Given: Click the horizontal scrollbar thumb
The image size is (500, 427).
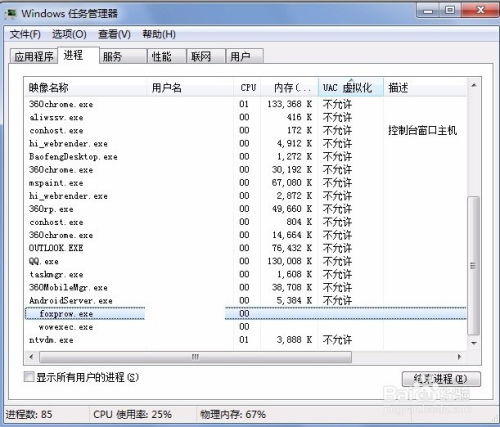Looking at the screenshot, I should (195, 357).
